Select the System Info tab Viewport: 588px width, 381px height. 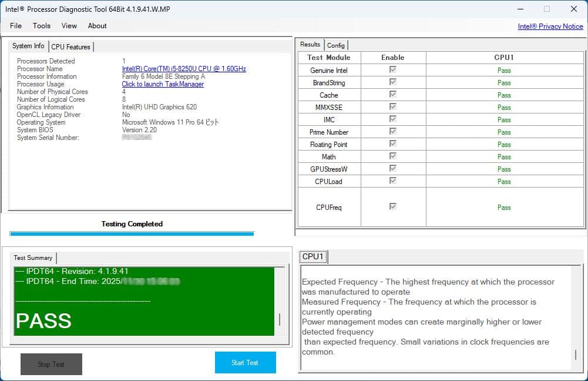pos(28,46)
